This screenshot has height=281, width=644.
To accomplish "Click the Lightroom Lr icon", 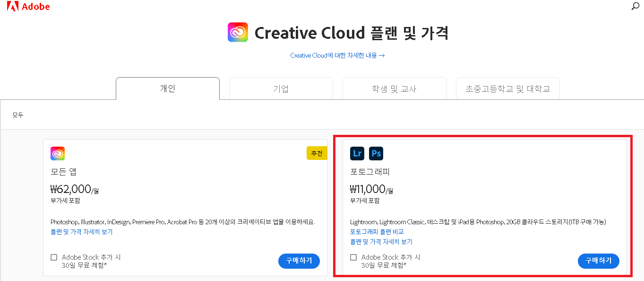I will [x=357, y=153].
